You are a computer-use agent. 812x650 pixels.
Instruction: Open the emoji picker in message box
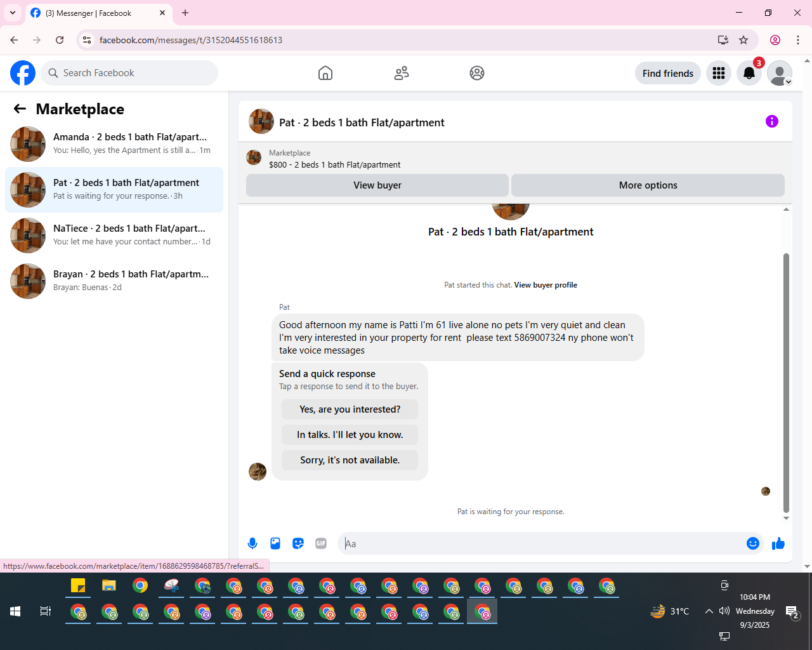pyautogui.click(x=753, y=543)
